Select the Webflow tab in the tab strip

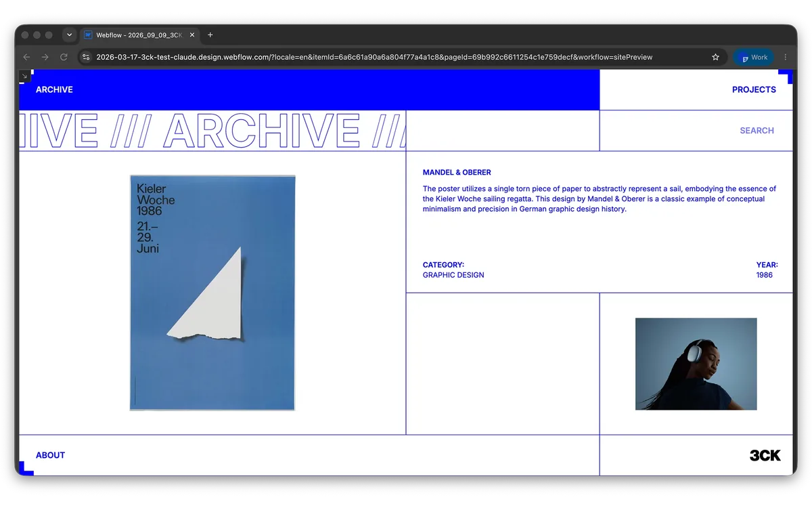(x=139, y=35)
